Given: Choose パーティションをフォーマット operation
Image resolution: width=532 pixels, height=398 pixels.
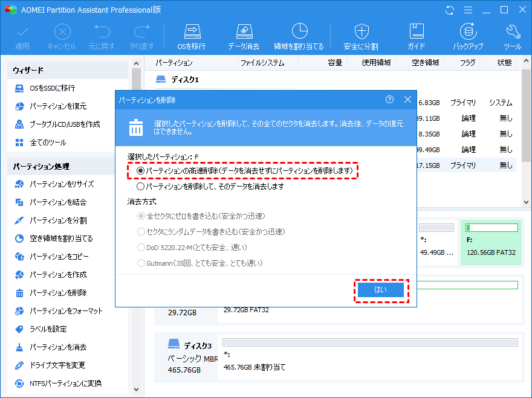Looking at the screenshot, I should pos(59,311).
